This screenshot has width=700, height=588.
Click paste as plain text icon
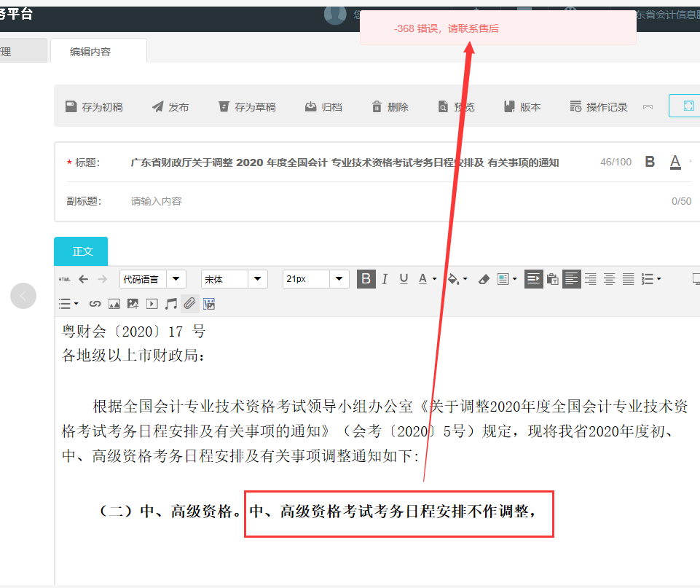click(553, 279)
